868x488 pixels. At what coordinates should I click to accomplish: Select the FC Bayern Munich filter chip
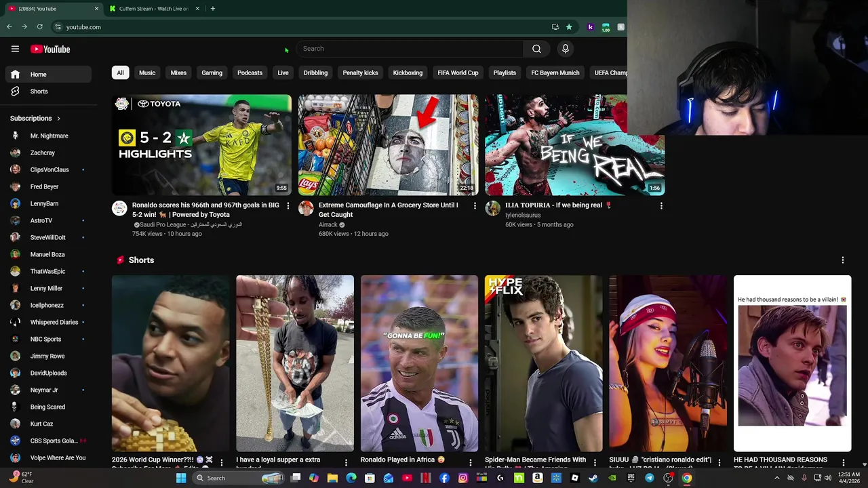(x=555, y=73)
